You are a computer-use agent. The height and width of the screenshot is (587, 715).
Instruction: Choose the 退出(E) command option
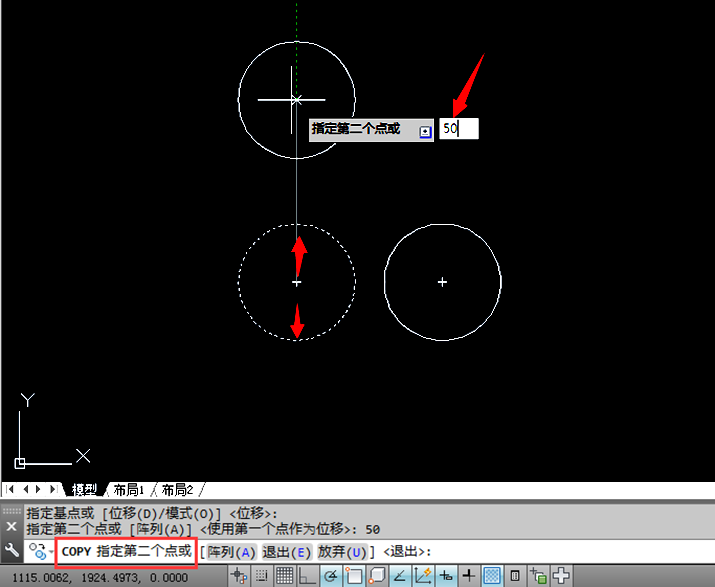click(287, 552)
